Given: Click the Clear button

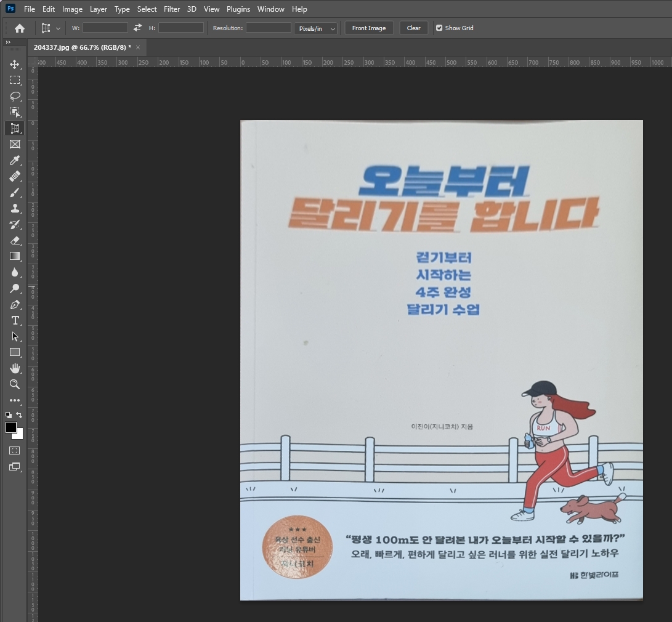Looking at the screenshot, I should [x=413, y=28].
